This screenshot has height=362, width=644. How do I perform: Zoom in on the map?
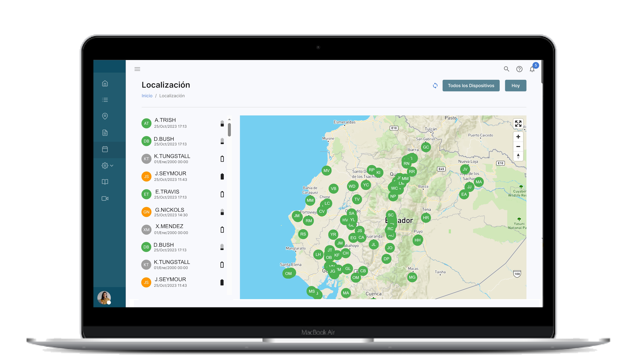tap(518, 137)
